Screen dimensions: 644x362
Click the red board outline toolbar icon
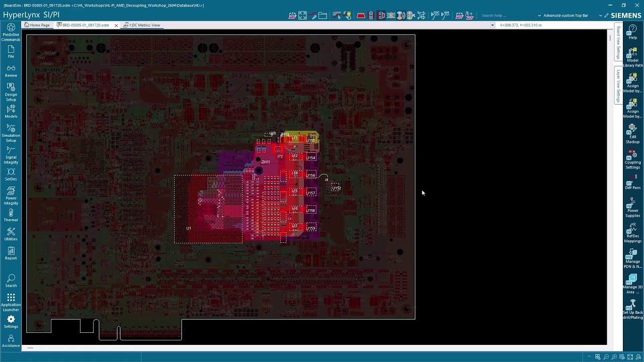[361, 16]
